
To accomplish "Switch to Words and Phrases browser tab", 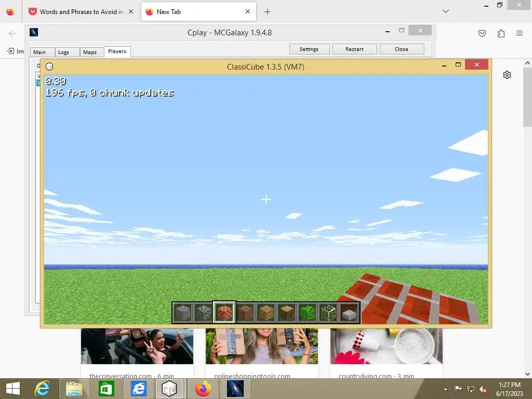I will click(81, 11).
